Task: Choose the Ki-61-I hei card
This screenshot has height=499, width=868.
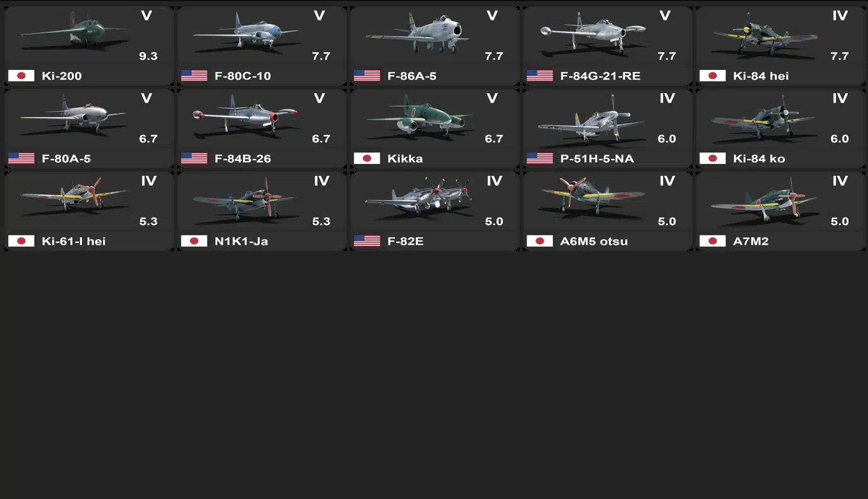Action: 89,211
